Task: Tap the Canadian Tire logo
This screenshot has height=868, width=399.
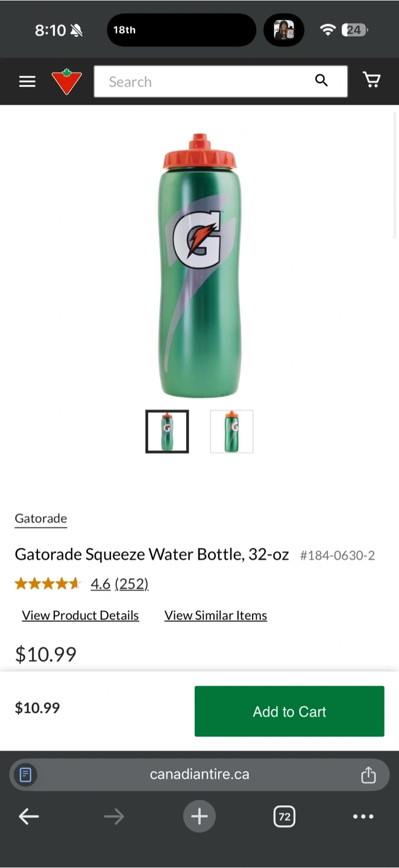Action: [x=66, y=81]
